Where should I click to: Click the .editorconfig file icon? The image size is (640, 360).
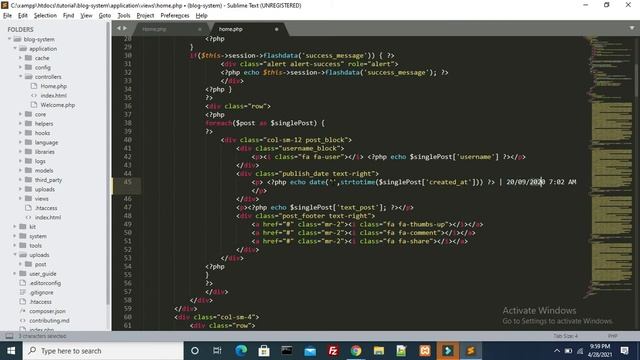coord(23,283)
